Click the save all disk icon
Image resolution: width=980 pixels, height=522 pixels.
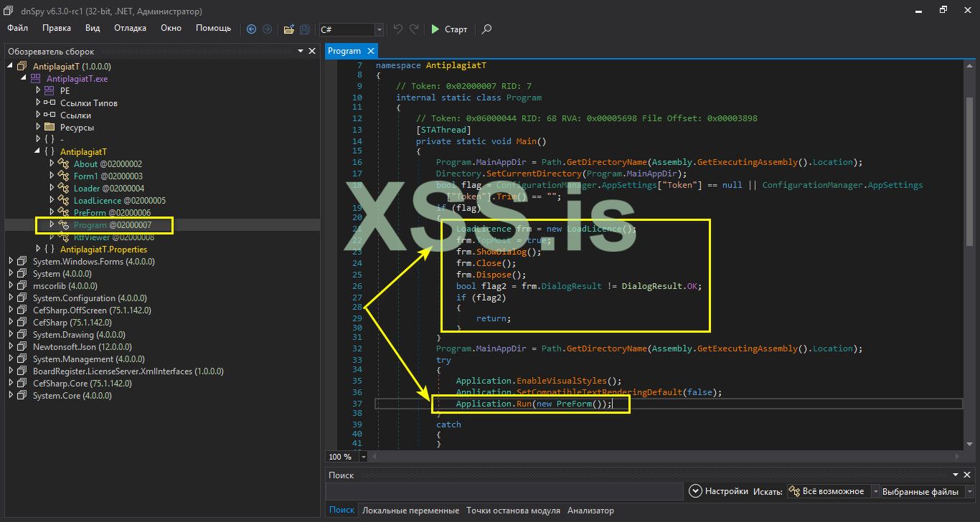[x=304, y=29]
